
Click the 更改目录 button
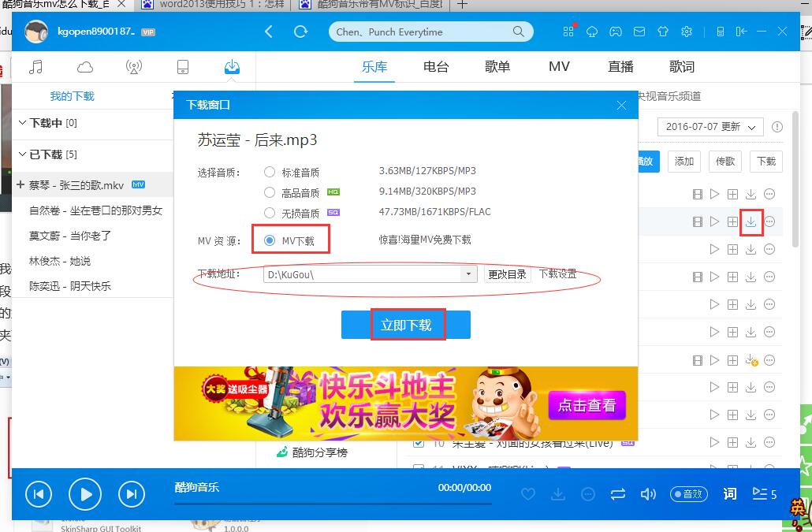507,273
